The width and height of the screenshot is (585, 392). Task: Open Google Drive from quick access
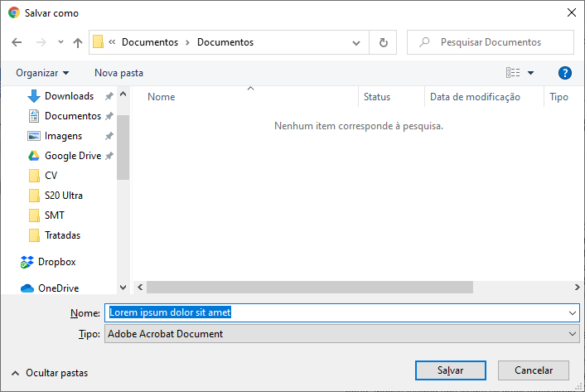pyautogui.click(x=72, y=156)
